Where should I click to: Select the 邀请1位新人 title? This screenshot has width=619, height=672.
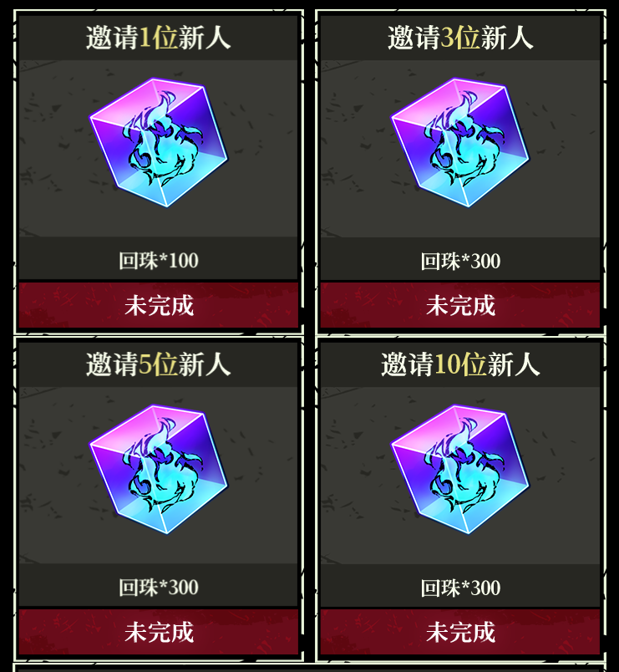pos(159,38)
